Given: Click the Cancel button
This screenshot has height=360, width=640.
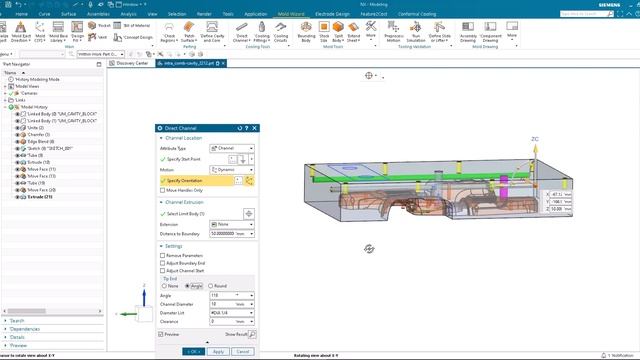Looking at the screenshot, I should tap(243, 351).
